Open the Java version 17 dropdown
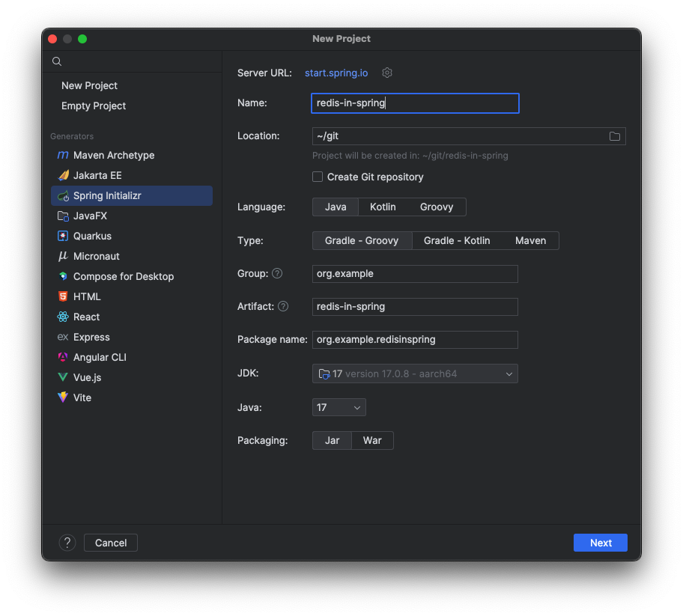The height and width of the screenshot is (616, 683). (339, 407)
